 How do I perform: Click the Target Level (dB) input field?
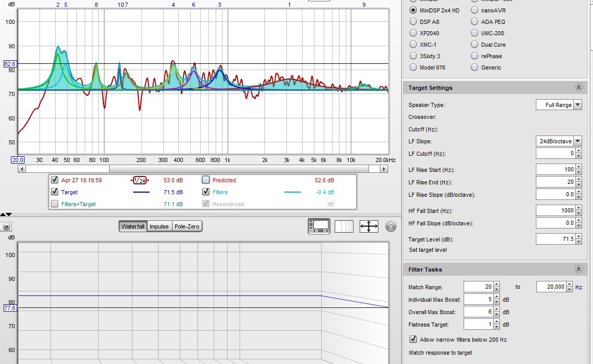point(555,239)
